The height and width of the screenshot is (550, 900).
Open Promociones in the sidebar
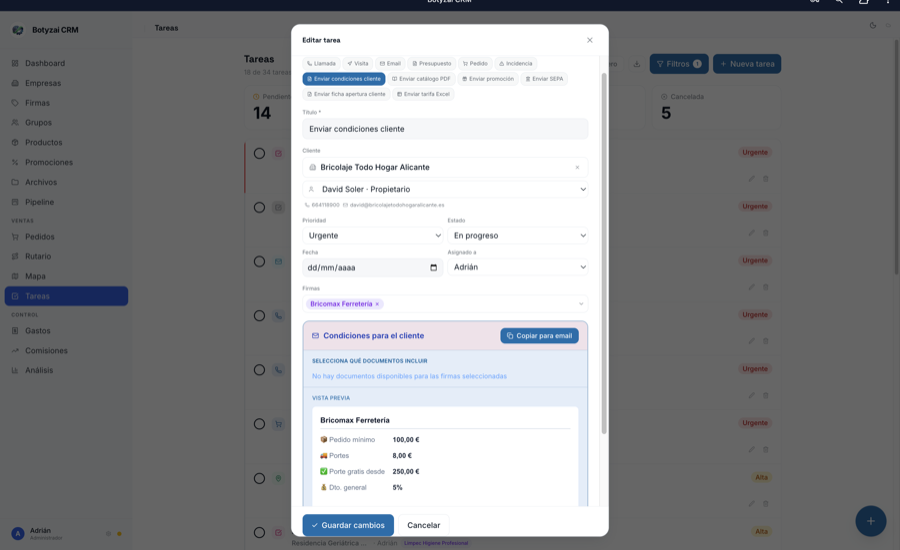point(66,162)
